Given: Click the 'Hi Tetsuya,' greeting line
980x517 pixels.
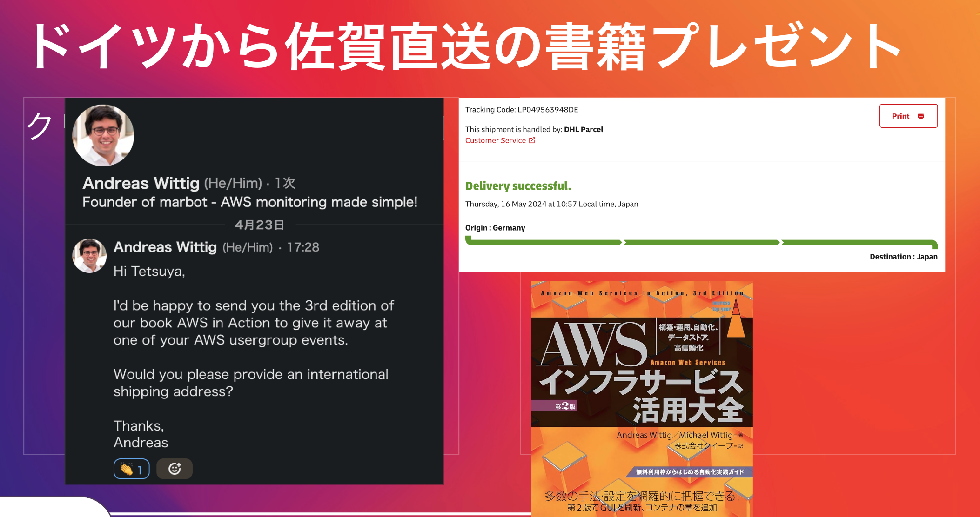Looking at the screenshot, I should click(149, 271).
